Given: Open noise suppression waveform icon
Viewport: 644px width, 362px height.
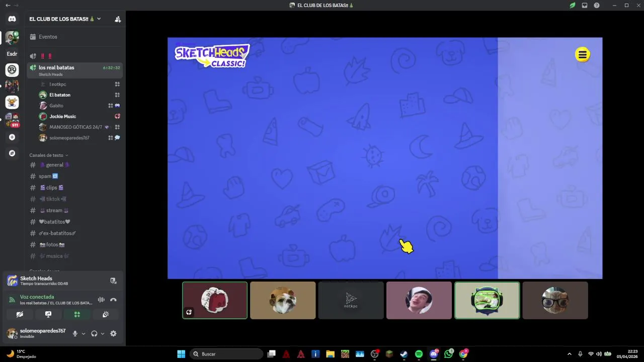Looking at the screenshot, I should pos(101,300).
